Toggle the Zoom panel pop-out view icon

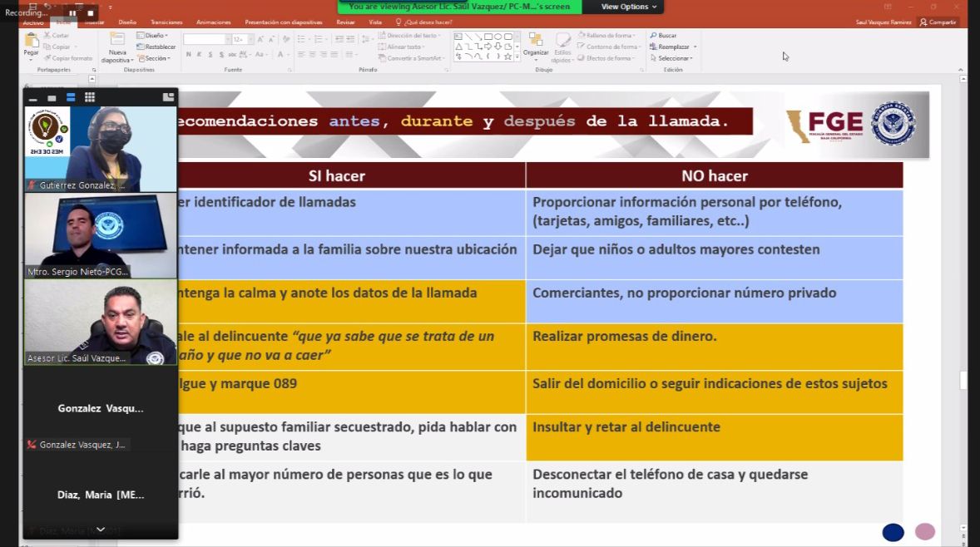(168, 97)
